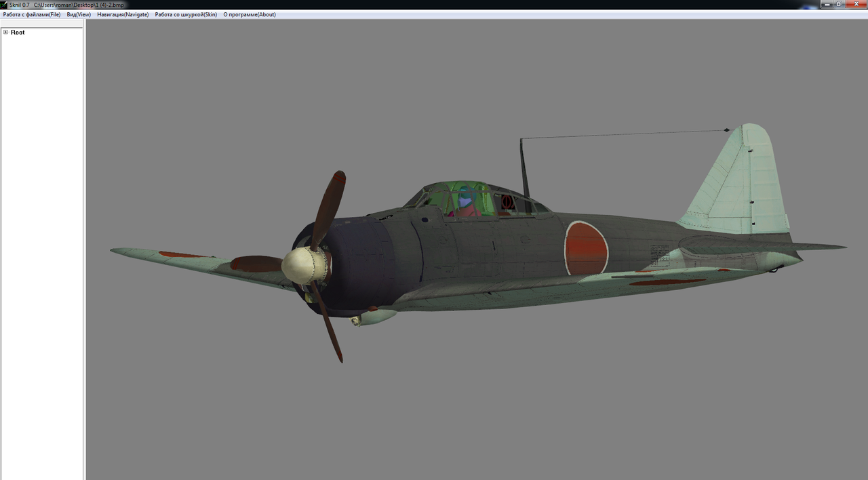Click the Skinil app icon in title bar

point(4,4)
